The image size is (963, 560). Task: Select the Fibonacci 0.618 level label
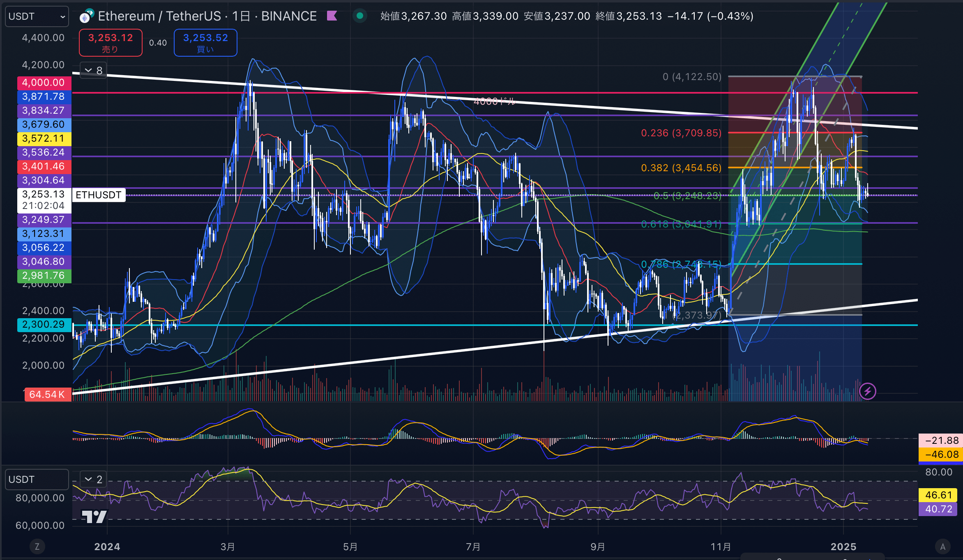tap(681, 224)
